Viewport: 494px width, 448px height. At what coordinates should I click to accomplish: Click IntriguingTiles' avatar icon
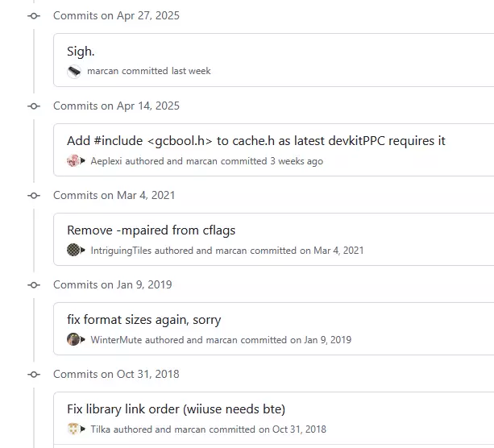[x=73, y=251]
